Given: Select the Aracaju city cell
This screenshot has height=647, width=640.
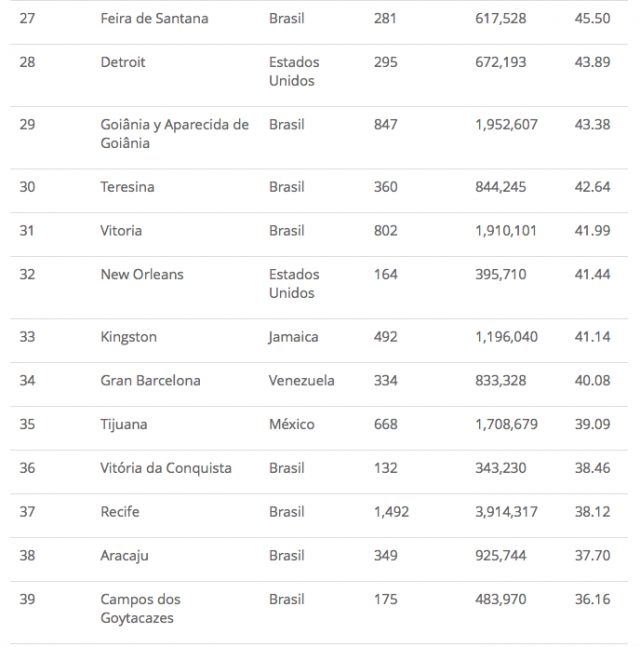Looking at the screenshot, I should pyautogui.click(x=125, y=555).
